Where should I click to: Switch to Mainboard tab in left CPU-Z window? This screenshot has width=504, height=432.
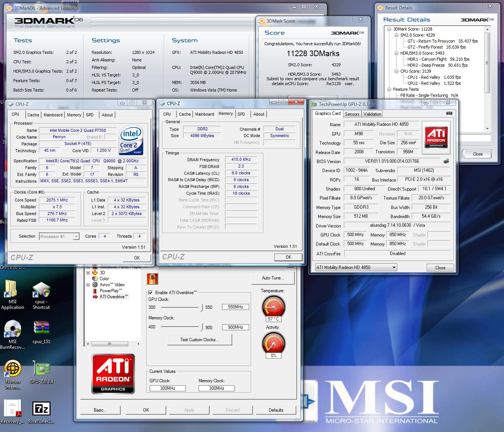point(53,115)
